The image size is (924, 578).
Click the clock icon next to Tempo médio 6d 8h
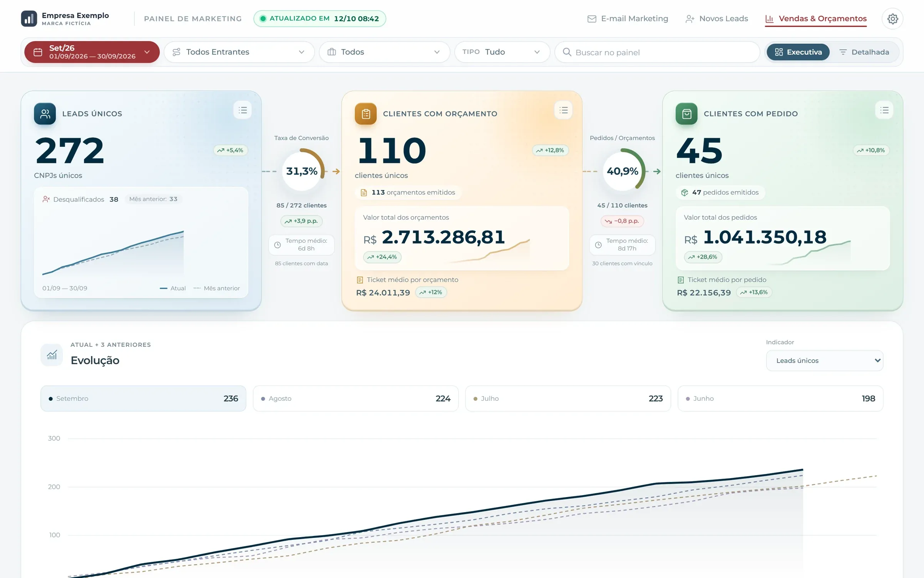point(277,245)
